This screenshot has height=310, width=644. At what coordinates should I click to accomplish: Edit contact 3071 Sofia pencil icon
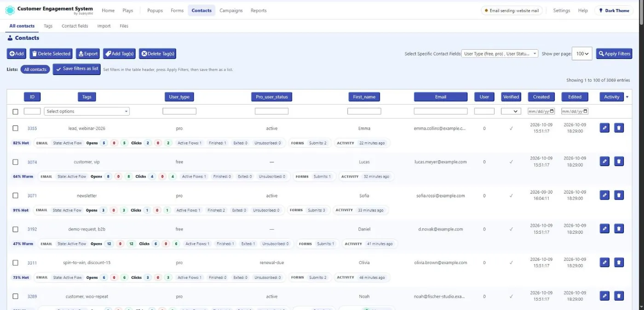pyautogui.click(x=604, y=195)
